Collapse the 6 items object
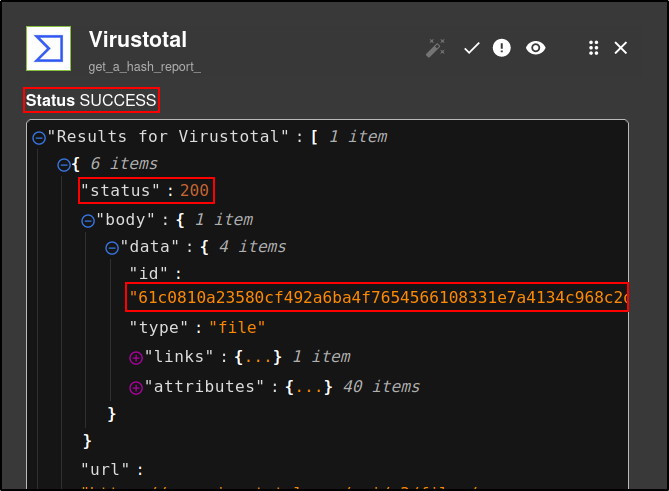This screenshot has width=669, height=491. pyautogui.click(x=64, y=165)
